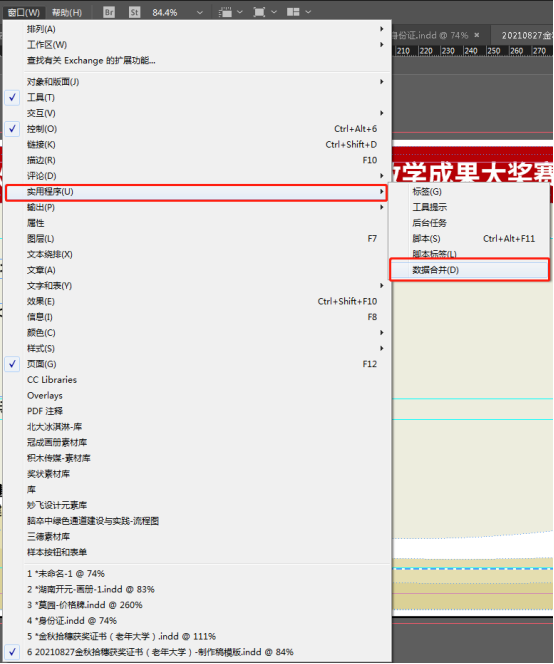Switch to document 5 金秋拾穗获奖证书 @ 111%

[x=197, y=636]
